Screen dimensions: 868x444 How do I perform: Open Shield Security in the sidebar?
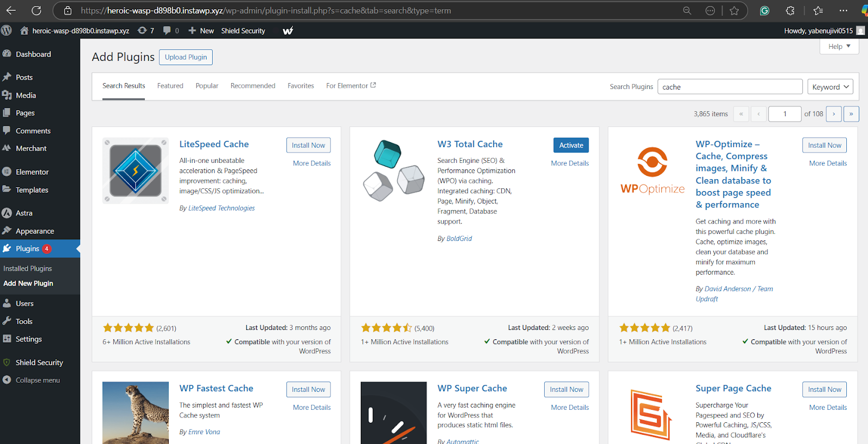40,362
